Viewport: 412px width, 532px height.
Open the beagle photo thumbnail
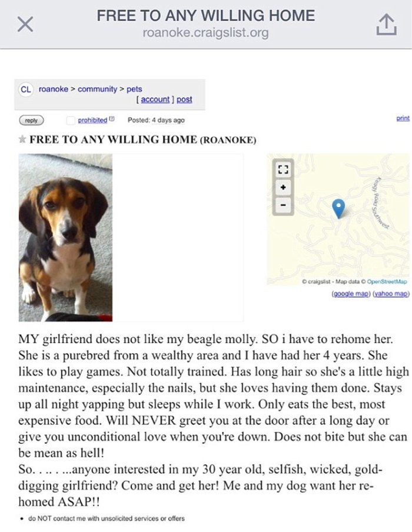click(65, 237)
